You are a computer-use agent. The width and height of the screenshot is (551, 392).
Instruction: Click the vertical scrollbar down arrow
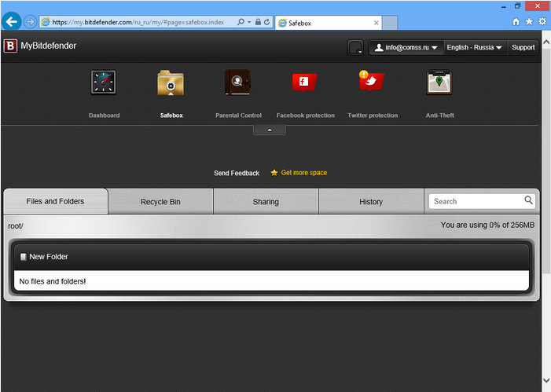tap(546, 380)
